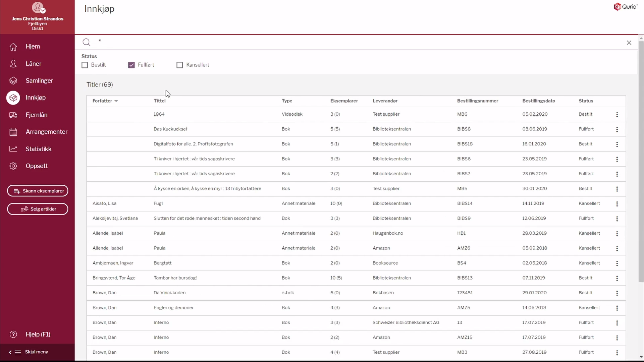
Task: Open the Arrangementer calendar icon
Action: (x=13, y=132)
